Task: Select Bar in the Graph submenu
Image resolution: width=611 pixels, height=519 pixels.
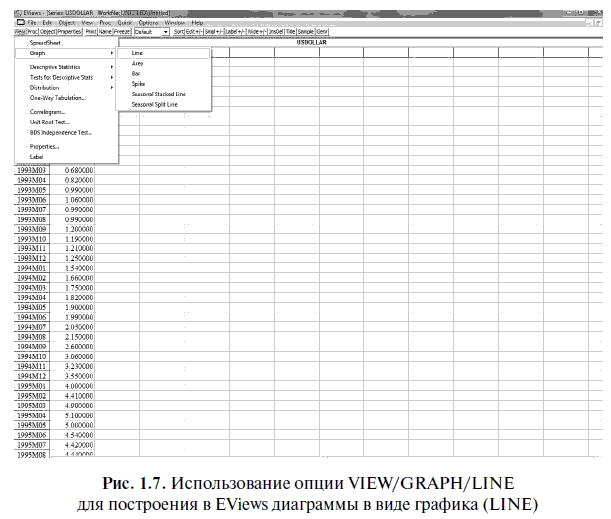Action: 164,74
